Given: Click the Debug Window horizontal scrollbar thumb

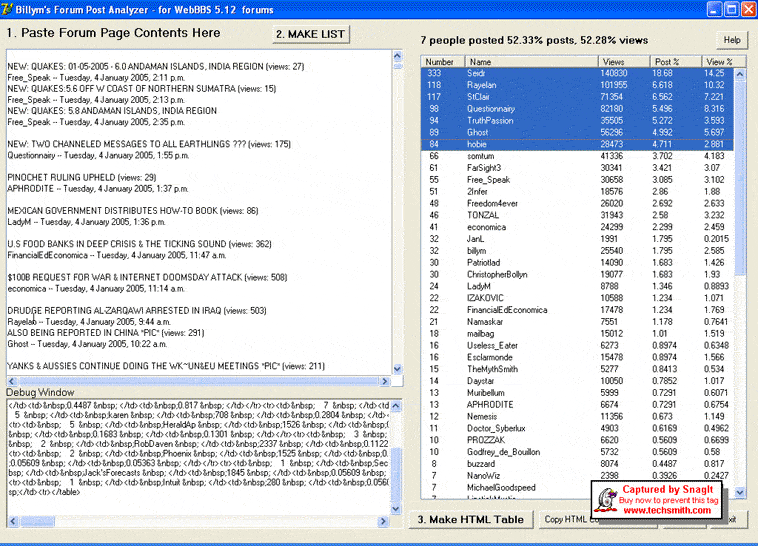Looking at the screenshot, I should 37,521.
